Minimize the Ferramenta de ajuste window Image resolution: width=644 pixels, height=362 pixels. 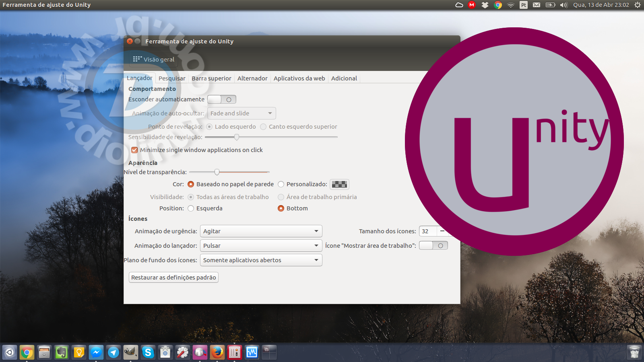pos(137,41)
